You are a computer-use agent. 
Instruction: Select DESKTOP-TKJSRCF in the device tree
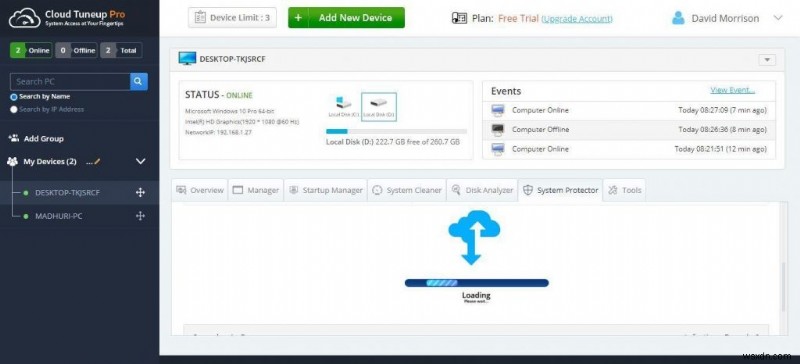point(67,192)
